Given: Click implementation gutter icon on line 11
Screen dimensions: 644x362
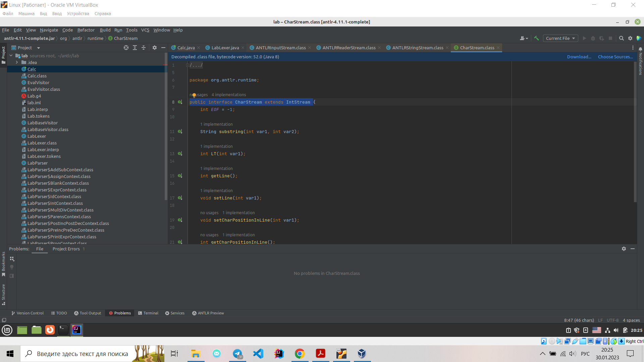Looking at the screenshot, I should click(x=180, y=131).
